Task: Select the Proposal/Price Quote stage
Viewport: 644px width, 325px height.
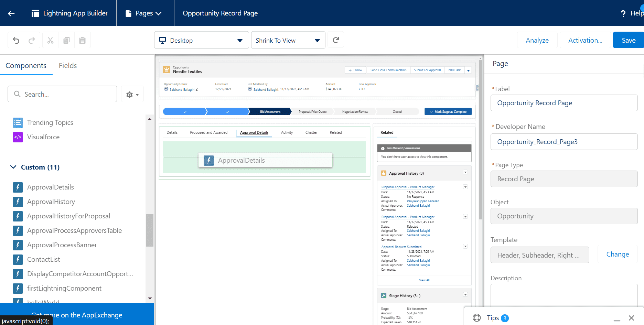Action: point(313,111)
